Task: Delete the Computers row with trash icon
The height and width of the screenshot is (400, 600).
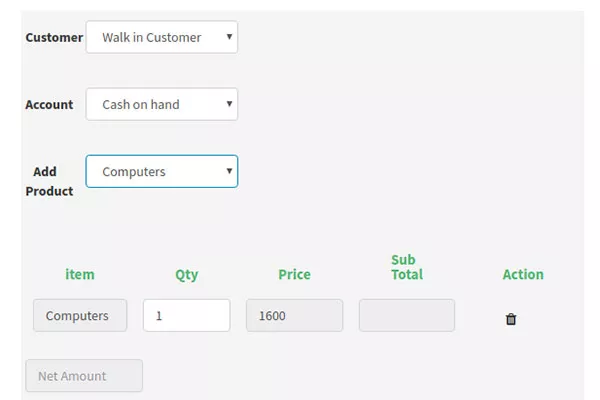Action: click(x=511, y=319)
